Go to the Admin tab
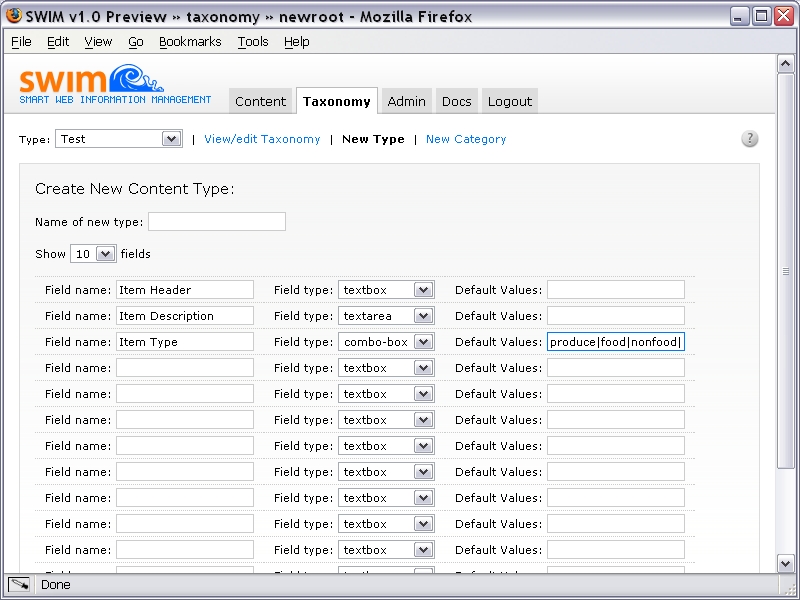Image resolution: width=800 pixels, height=600 pixels. click(x=407, y=101)
